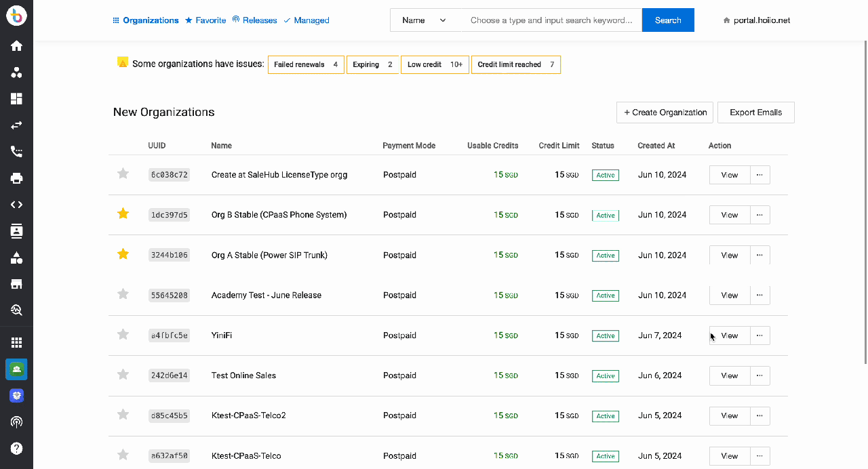Screen dimensions: 868x469
Task: View the Test Online Sales organization
Action: point(730,375)
